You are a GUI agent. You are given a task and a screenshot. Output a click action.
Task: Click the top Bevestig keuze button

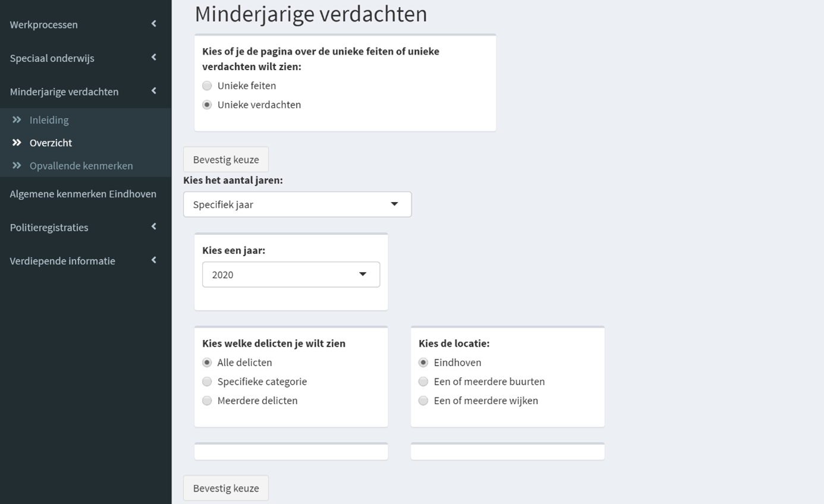point(226,159)
